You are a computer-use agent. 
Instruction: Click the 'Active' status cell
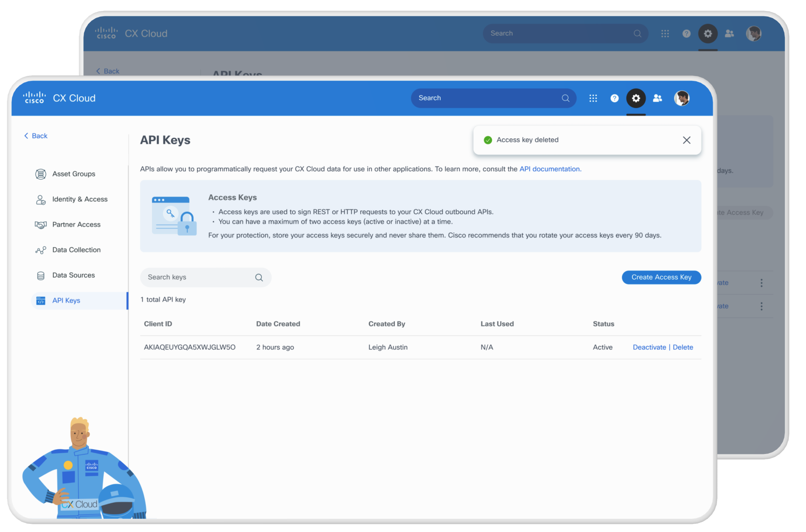tap(603, 347)
